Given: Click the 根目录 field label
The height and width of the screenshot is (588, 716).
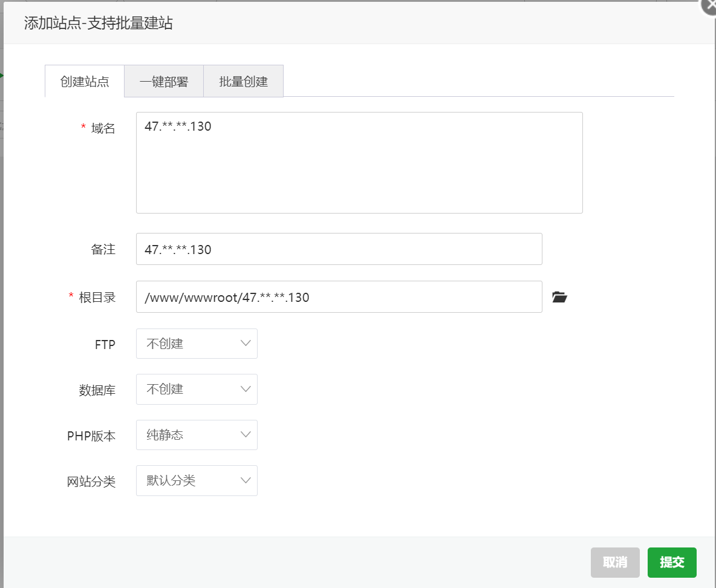Looking at the screenshot, I should point(97,298).
